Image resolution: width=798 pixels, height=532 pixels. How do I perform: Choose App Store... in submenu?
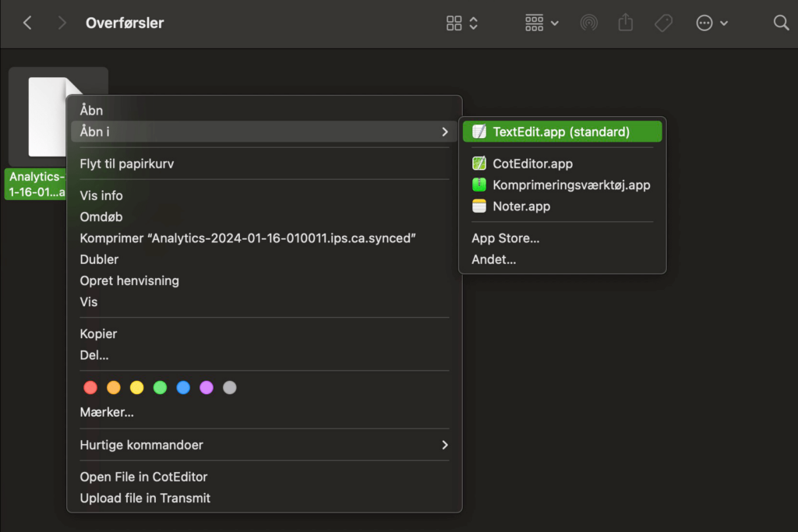(563, 238)
